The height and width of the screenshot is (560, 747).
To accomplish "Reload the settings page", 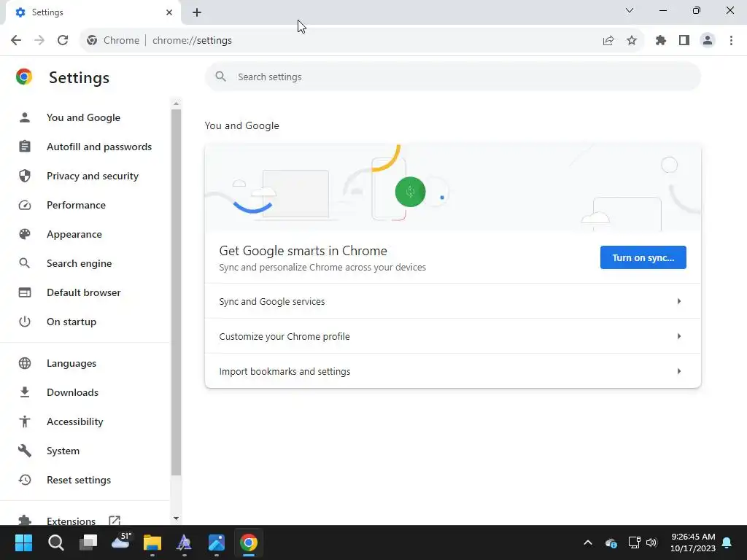I will [63, 41].
